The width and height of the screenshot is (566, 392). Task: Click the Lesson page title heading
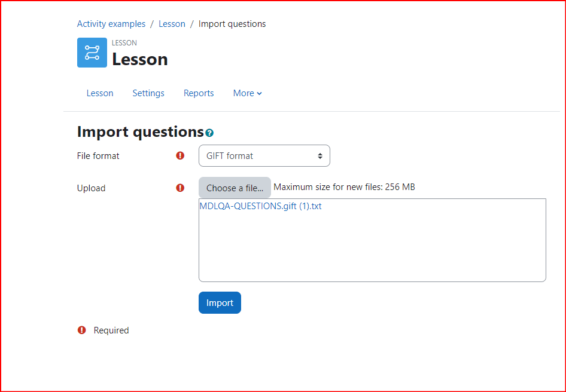140,59
